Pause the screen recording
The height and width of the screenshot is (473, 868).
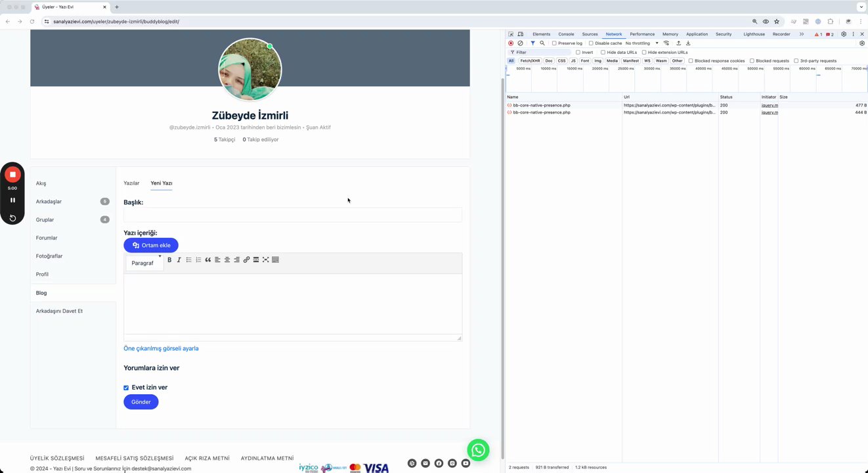click(12, 200)
